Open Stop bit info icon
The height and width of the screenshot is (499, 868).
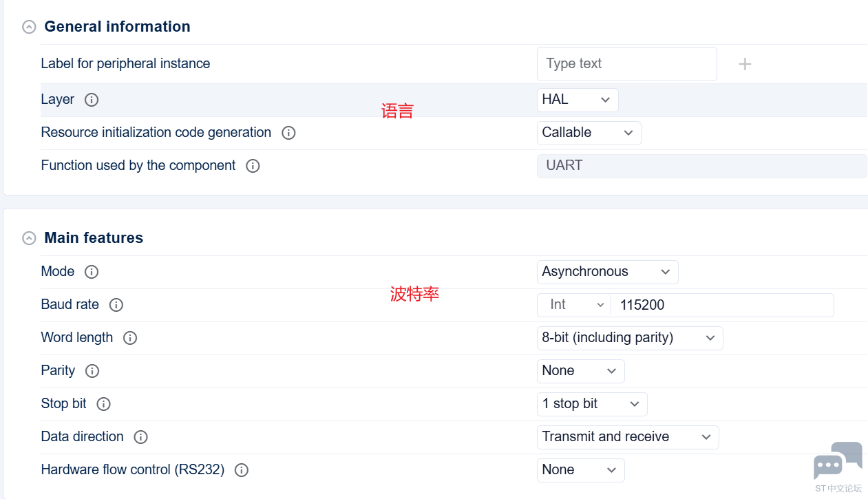click(103, 404)
